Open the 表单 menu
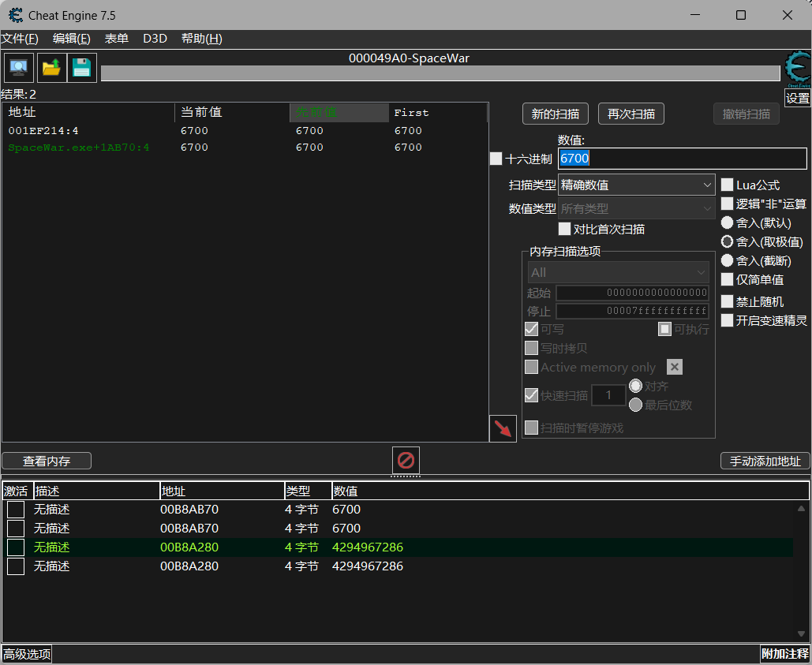 pos(117,39)
